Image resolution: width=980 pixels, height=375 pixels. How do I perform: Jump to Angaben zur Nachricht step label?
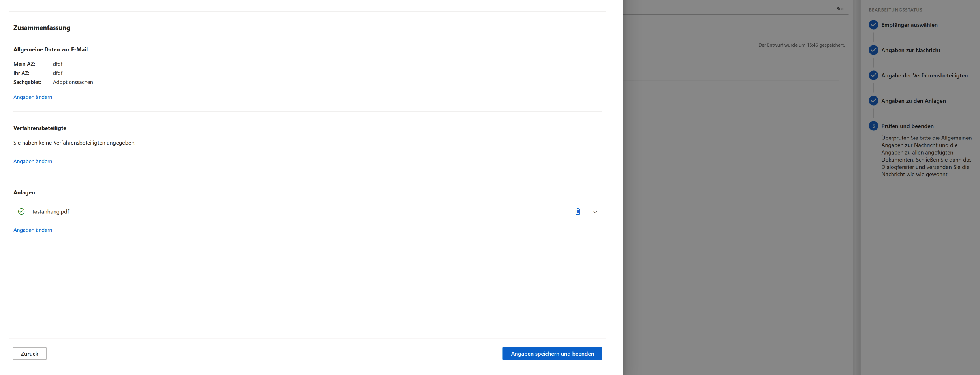pyautogui.click(x=910, y=50)
